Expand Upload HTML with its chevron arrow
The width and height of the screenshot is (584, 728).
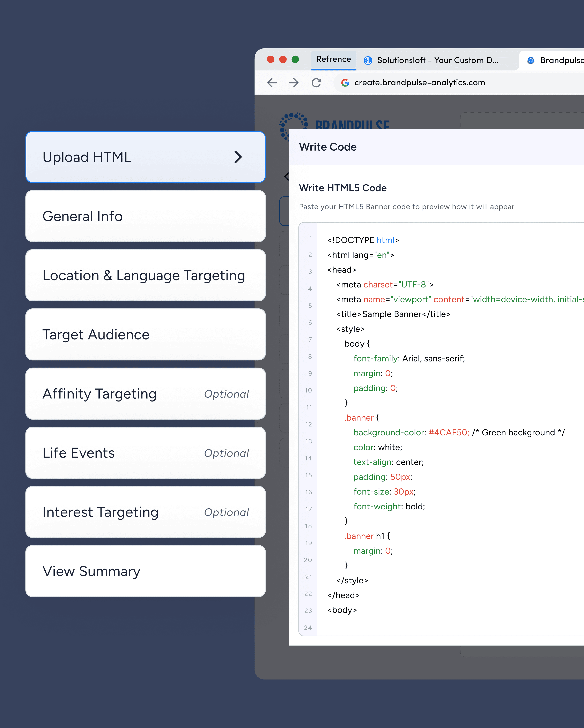[x=238, y=157]
